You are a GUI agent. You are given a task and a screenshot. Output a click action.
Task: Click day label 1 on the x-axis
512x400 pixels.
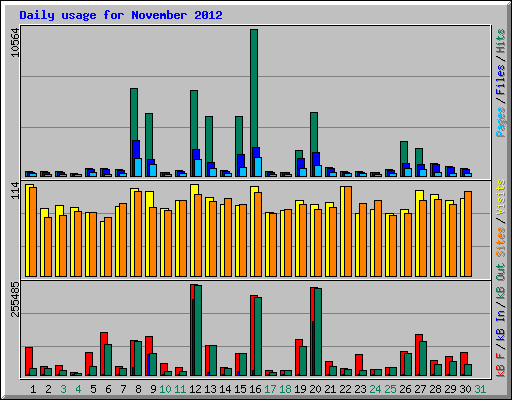click(33, 389)
